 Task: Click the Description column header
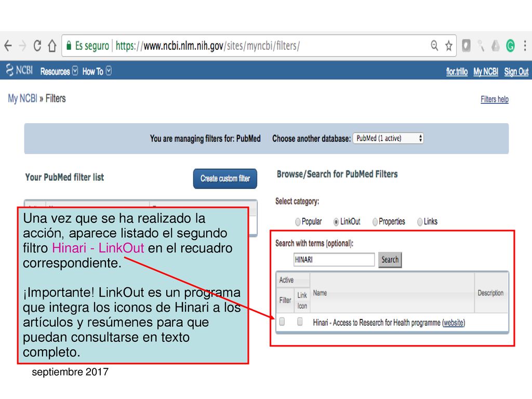[490, 293]
